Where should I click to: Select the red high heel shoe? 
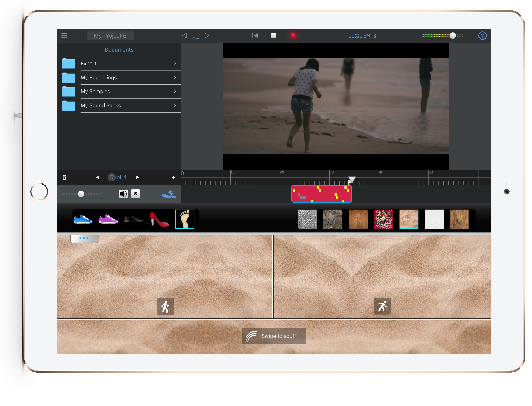click(x=159, y=219)
